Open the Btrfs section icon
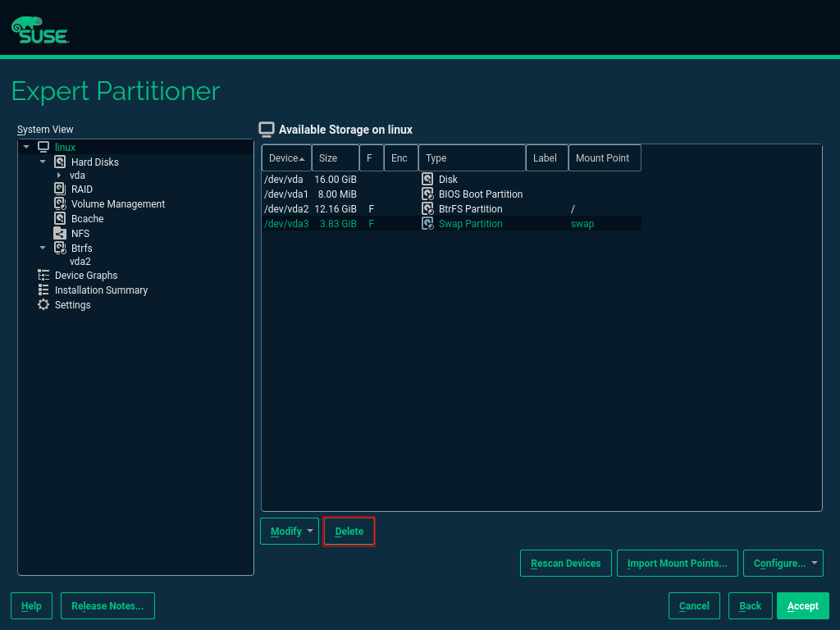Screen dimensions: 840x630 click(59, 248)
